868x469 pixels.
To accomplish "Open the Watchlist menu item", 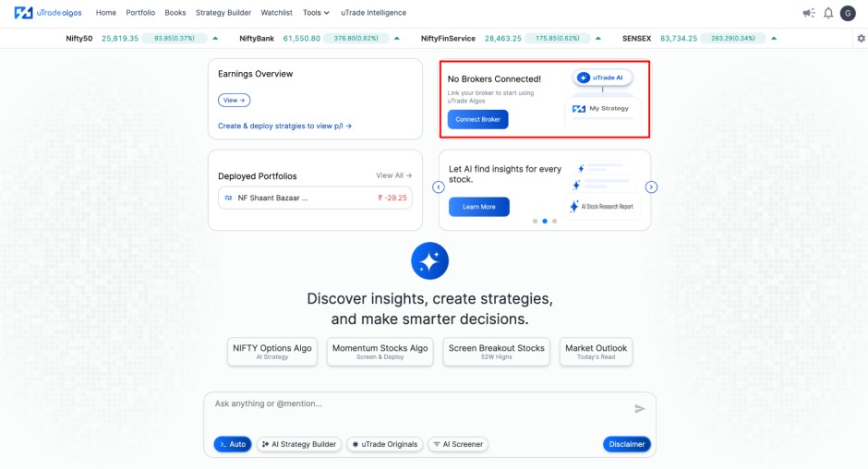I will 276,13.
